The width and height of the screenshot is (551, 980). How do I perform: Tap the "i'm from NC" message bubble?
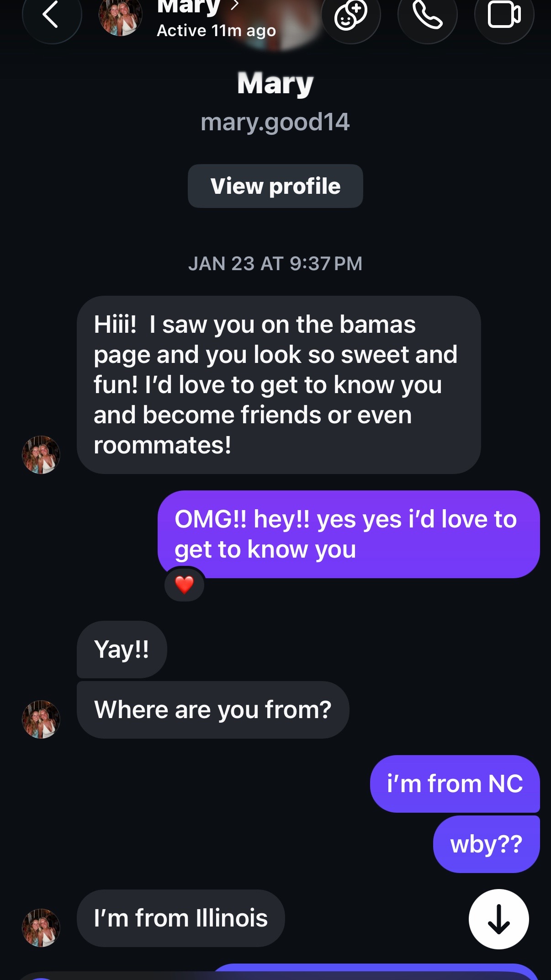point(455,784)
